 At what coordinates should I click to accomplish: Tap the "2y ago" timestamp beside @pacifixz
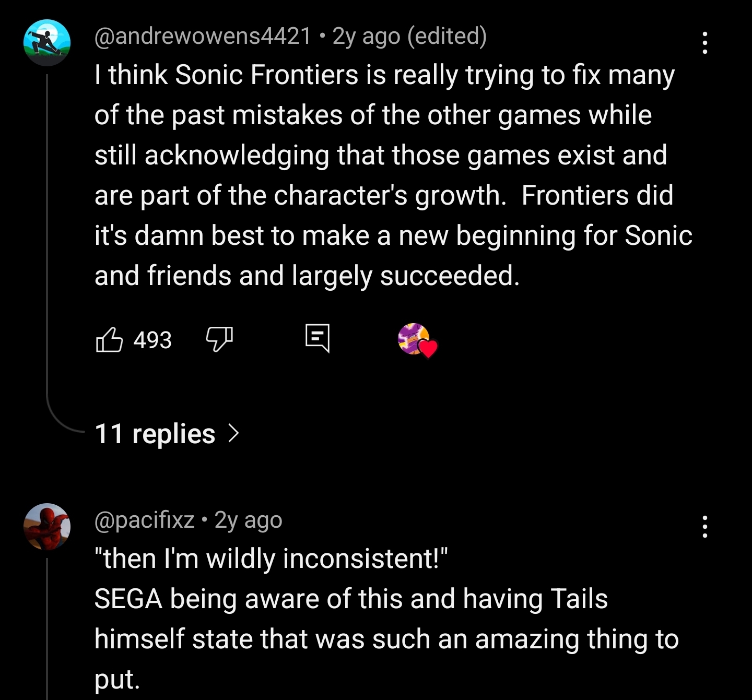(249, 520)
